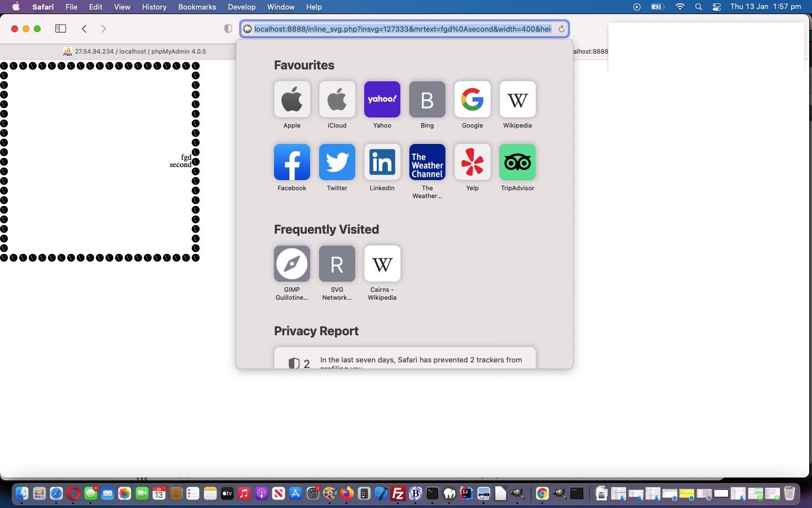Open frequently visited Cairns Wikipedia page
The height and width of the screenshot is (508, 812).
coord(382,264)
